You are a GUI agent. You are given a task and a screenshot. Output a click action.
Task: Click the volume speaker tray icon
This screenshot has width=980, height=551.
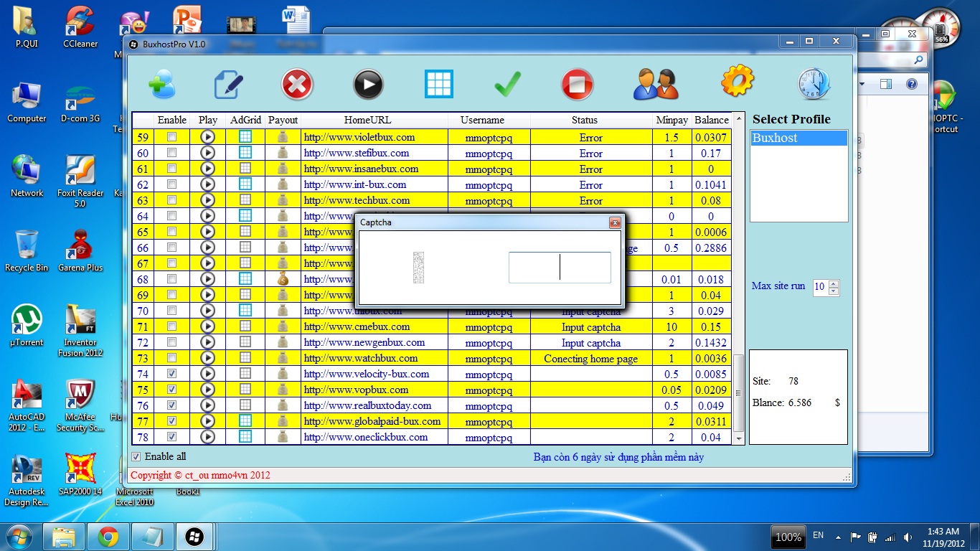point(908,537)
